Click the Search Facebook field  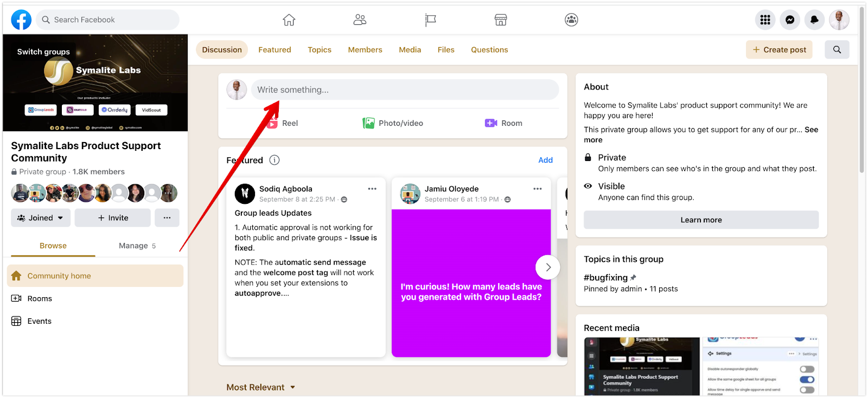[107, 20]
